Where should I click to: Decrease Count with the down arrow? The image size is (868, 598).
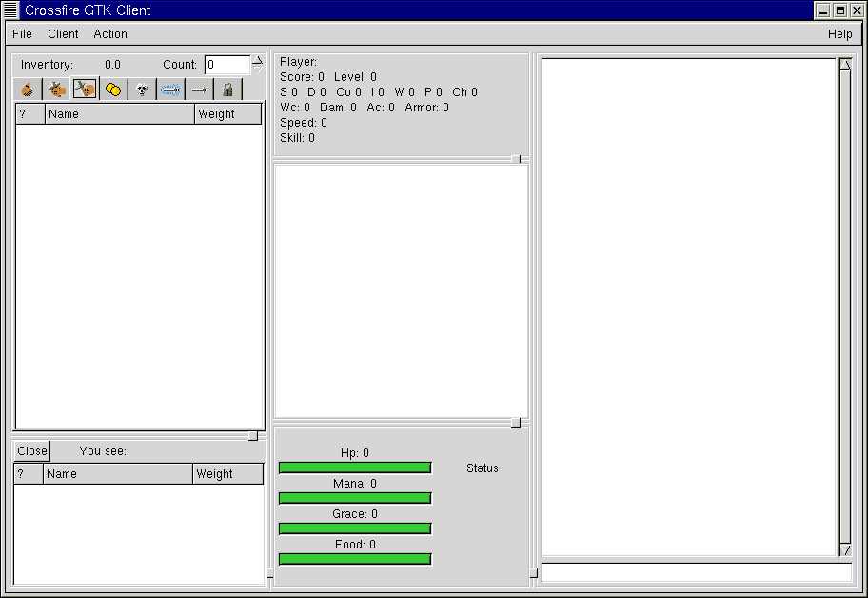tap(257, 70)
